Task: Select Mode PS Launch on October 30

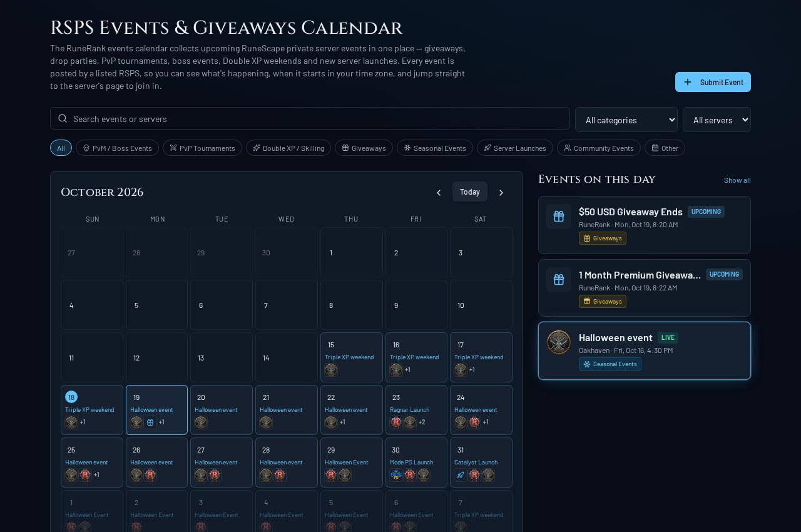Action: coord(411,462)
